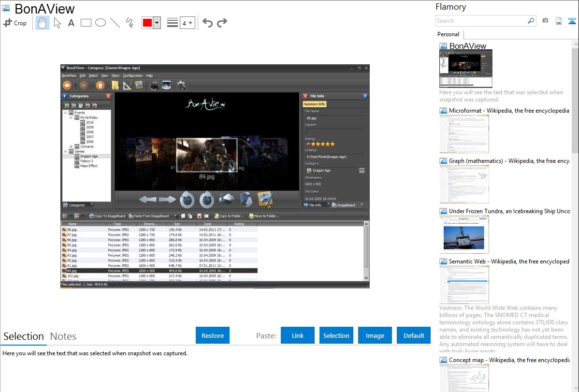The image size is (579, 392).
Task: Select Dragon Age in the category tree
Action: tap(89, 156)
